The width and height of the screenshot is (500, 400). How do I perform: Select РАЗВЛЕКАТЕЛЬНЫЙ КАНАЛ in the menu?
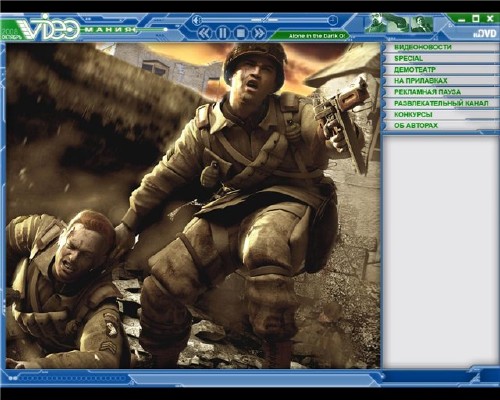point(441,103)
